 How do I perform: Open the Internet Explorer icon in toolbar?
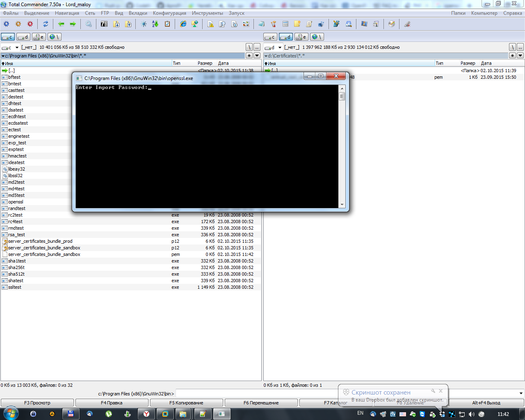(x=183, y=24)
